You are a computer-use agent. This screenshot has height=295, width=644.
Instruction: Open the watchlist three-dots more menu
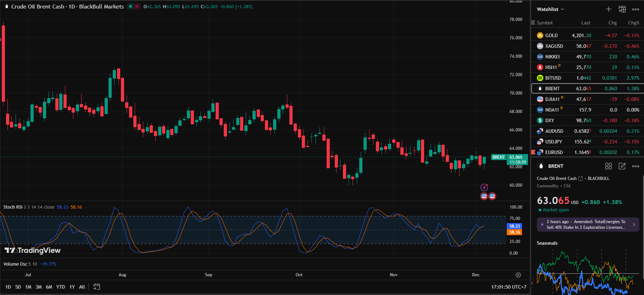click(635, 9)
